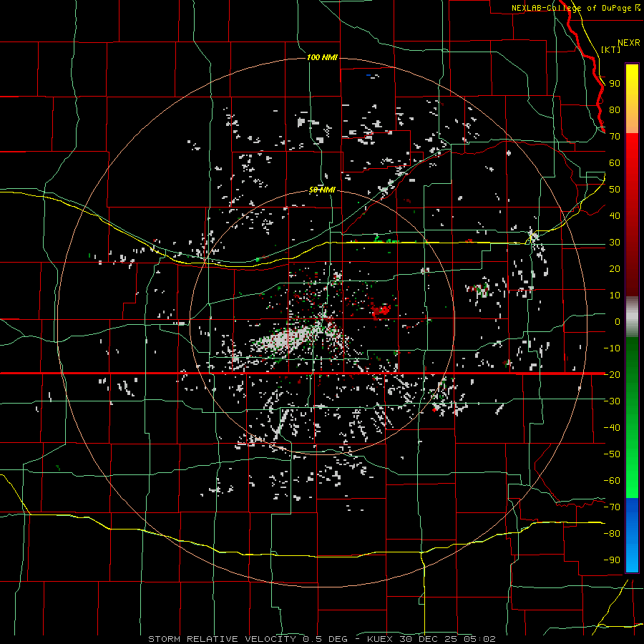Click the positive 80 scale label
Screen dimensions: 644x644
pyautogui.click(x=615, y=110)
